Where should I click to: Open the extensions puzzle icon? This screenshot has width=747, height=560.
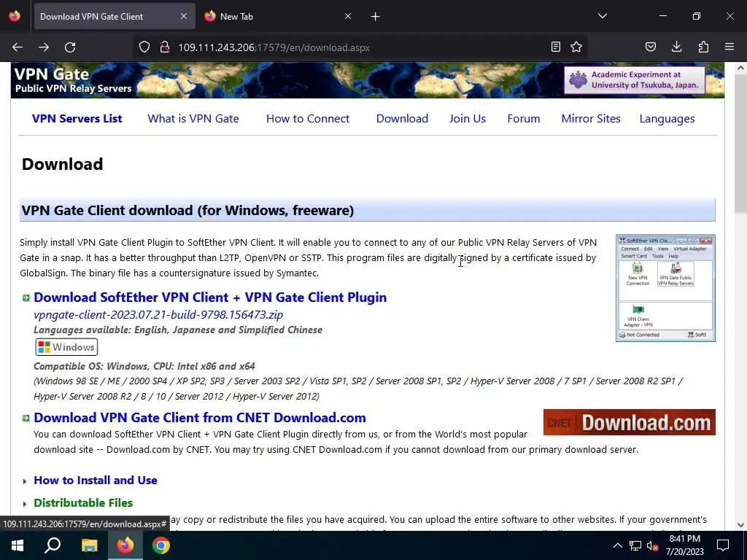[x=703, y=47]
